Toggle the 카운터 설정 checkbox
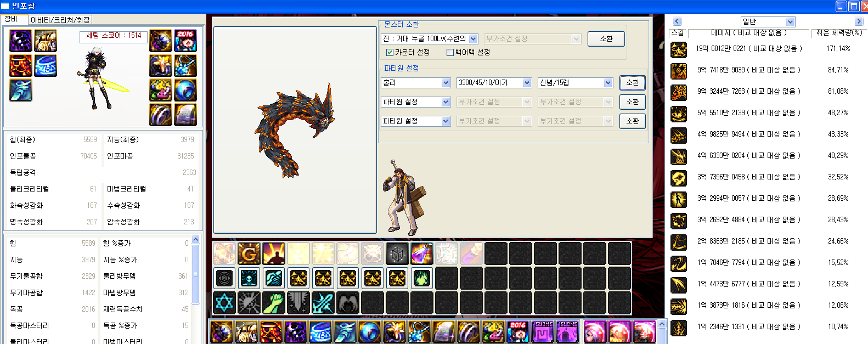 pyautogui.click(x=390, y=53)
